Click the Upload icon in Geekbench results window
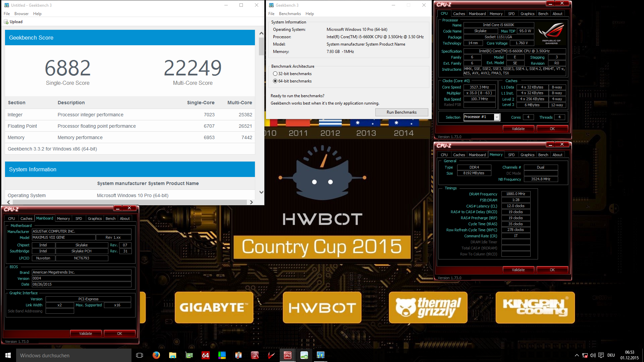Viewport: 644px width, 362px height. pyautogui.click(x=6, y=22)
